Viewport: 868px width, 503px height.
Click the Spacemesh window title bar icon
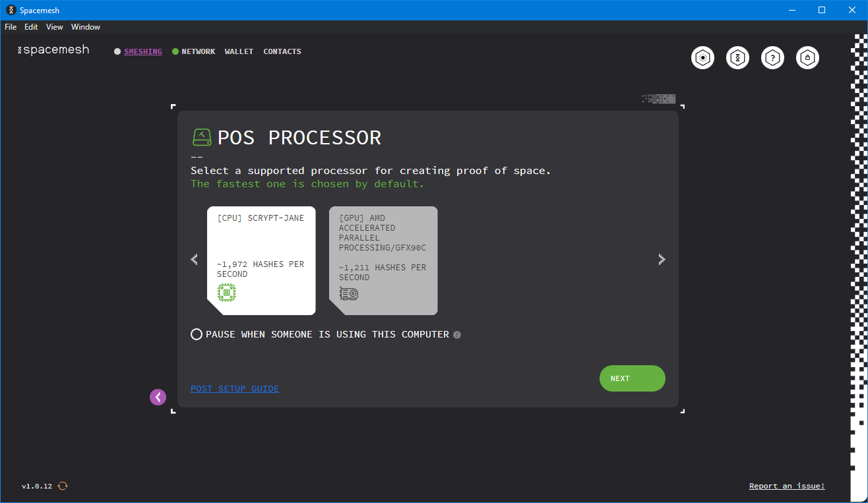click(x=11, y=10)
